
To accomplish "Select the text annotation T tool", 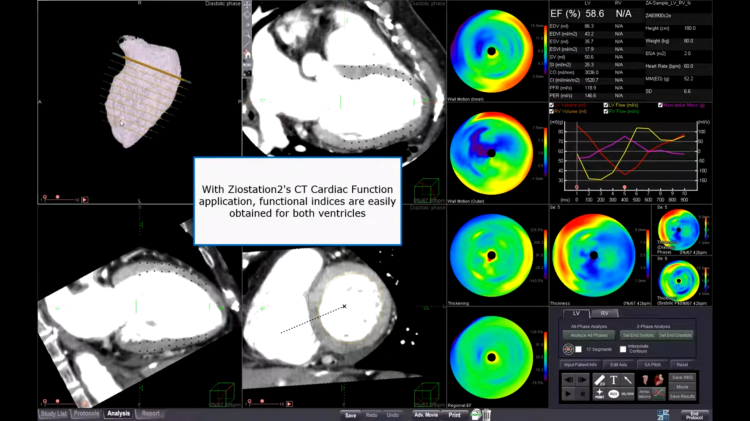I will point(614,380).
